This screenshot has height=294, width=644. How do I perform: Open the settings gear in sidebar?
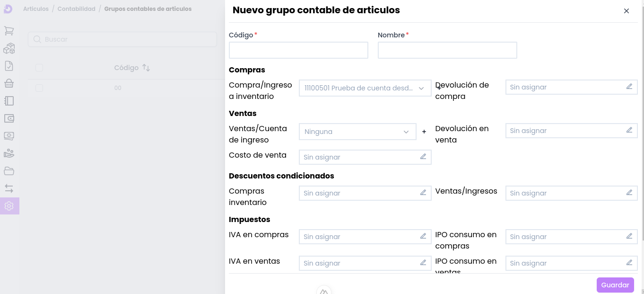point(9,206)
